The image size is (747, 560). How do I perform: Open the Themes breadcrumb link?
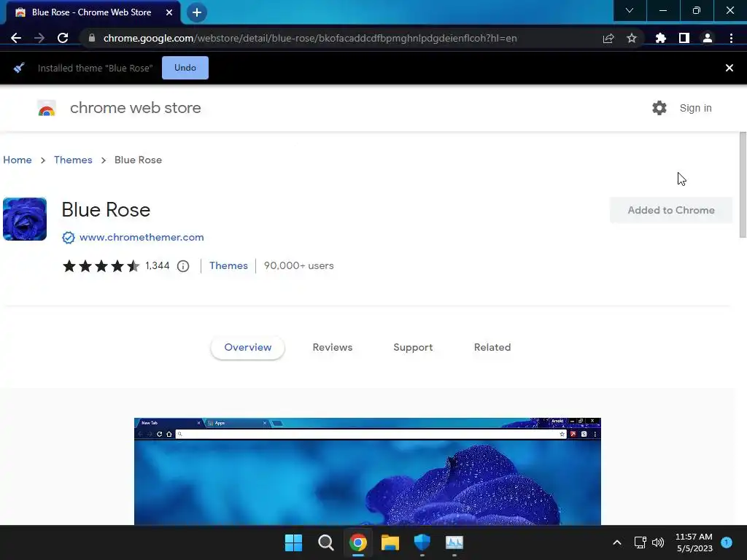(x=73, y=160)
